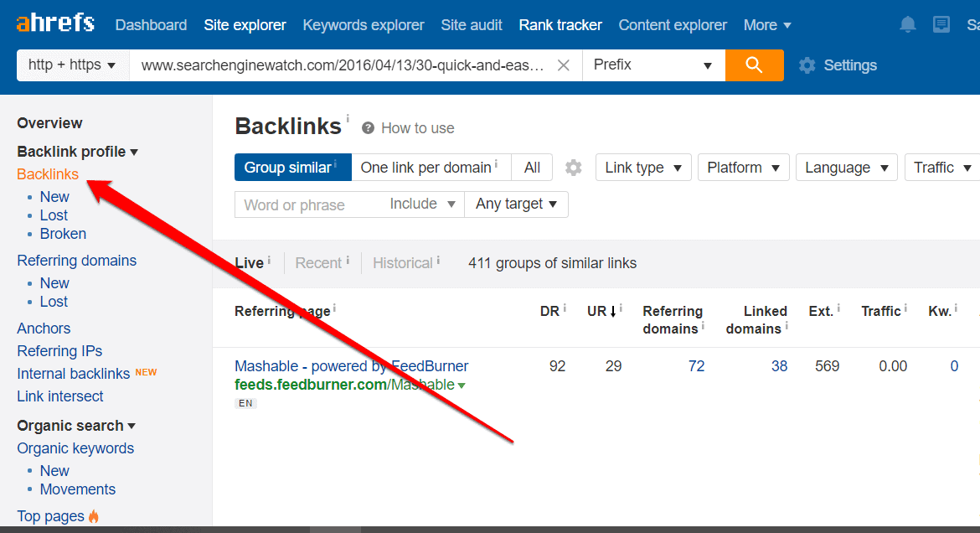Open Content explorer
This screenshot has height=533, width=980.
click(673, 25)
